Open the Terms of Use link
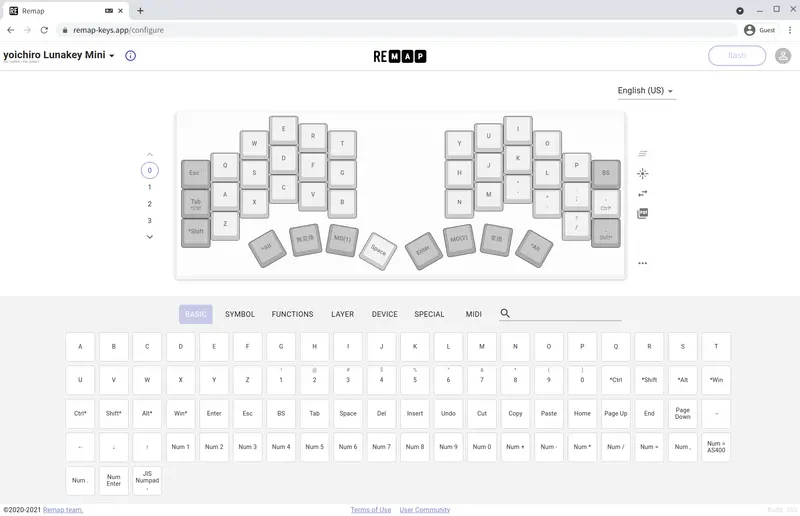Screen dimensions: 800x516 click(x=371, y=510)
